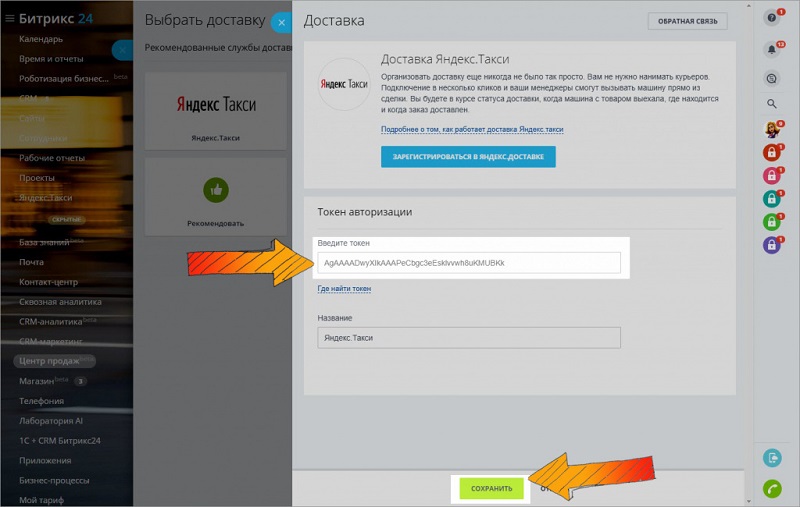Open Приложения in the left menu
The height and width of the screenshot is (507, 800).
(x=45, y=461)
